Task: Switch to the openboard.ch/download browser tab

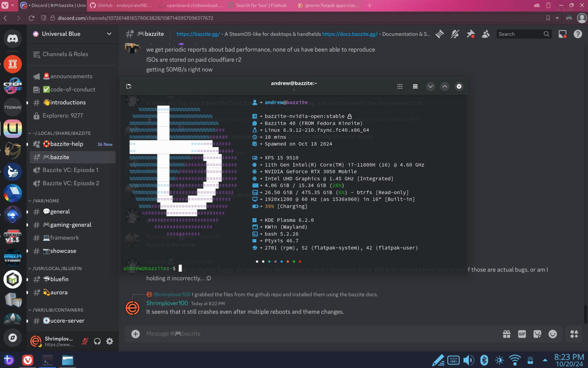Action: pos(191,5)
